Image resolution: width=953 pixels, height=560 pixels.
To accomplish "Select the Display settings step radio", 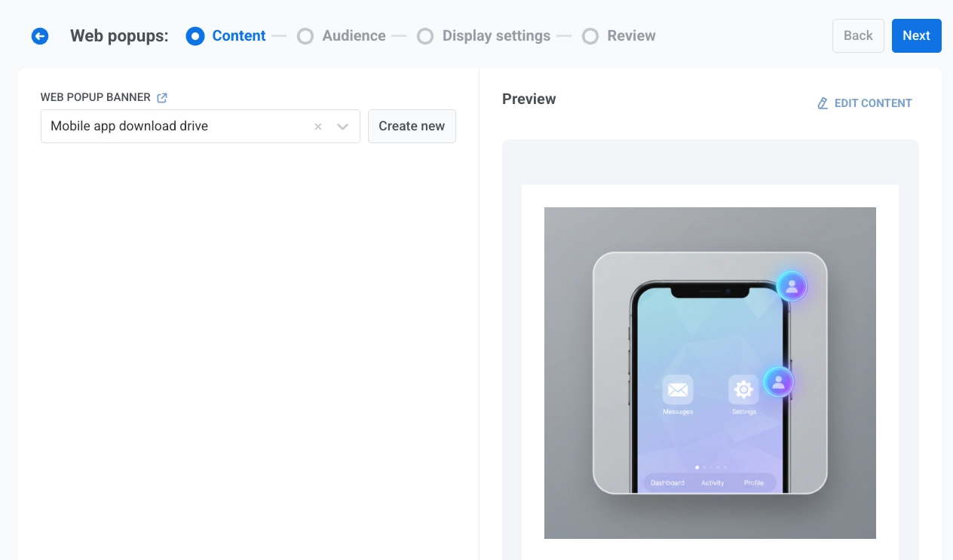I will click(425, 36).
